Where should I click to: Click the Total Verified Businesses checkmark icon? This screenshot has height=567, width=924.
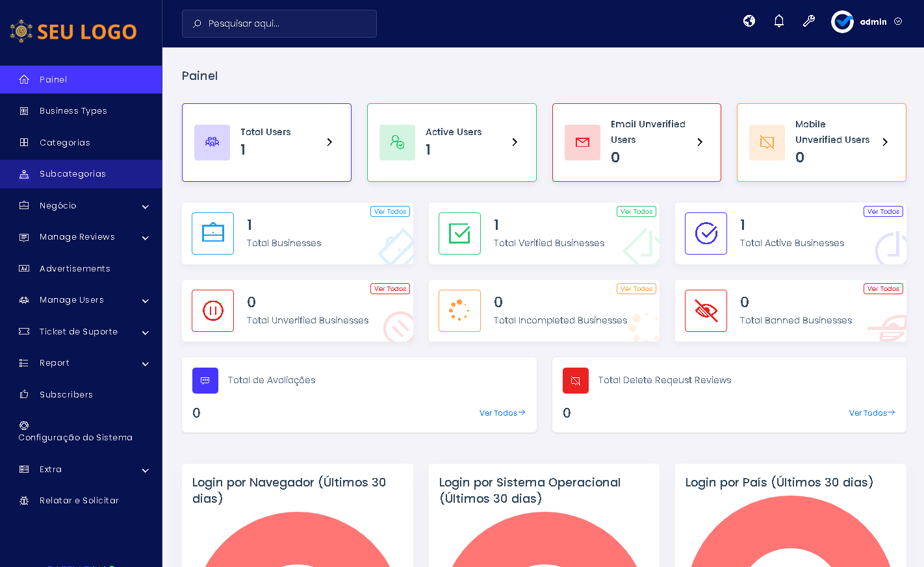[x=459, y=233]
